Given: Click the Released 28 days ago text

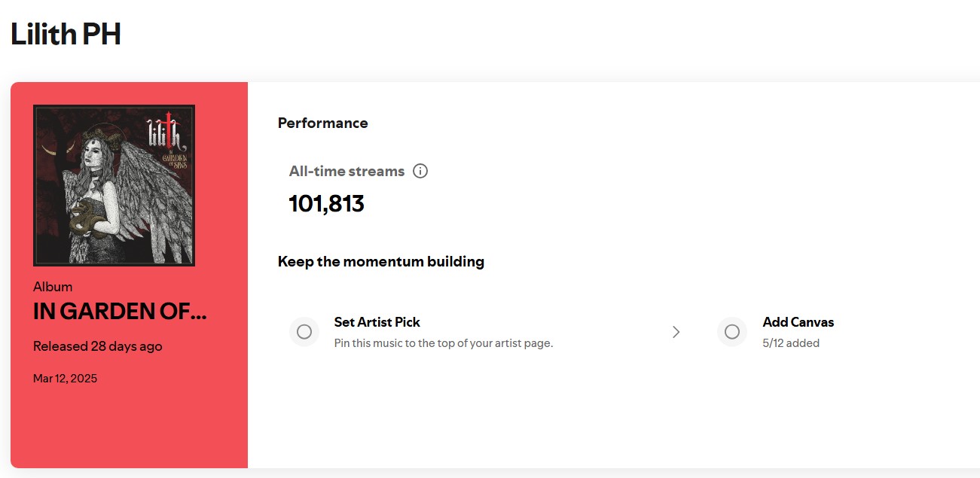Looking at the screenshot, I should pos(98,346).
